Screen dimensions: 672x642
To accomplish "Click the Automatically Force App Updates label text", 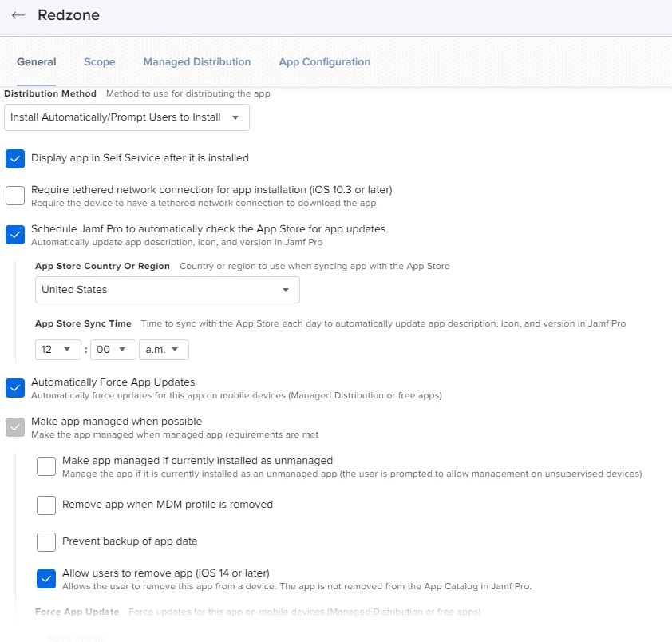I will [x=113, y=382].
